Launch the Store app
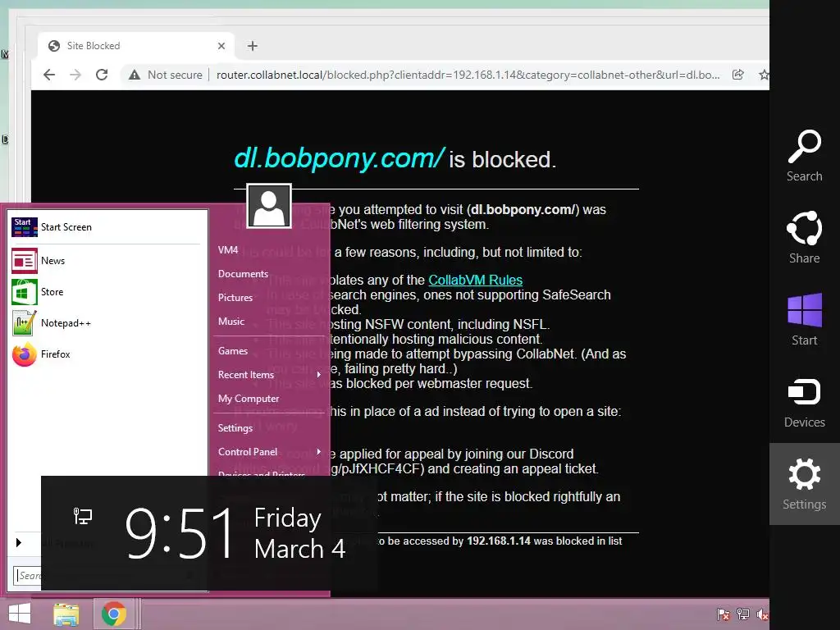The width and height of the screenshot is (840, 630). (106, 292)
